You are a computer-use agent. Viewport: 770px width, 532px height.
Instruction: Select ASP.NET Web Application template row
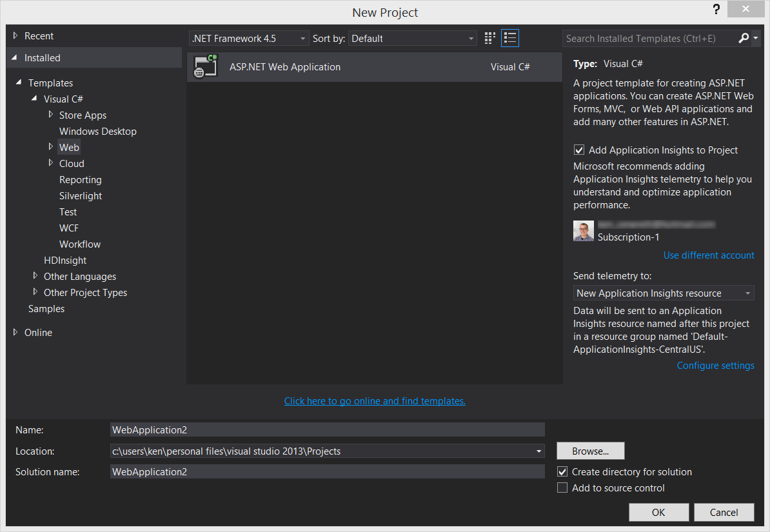(x=375, y=67)
